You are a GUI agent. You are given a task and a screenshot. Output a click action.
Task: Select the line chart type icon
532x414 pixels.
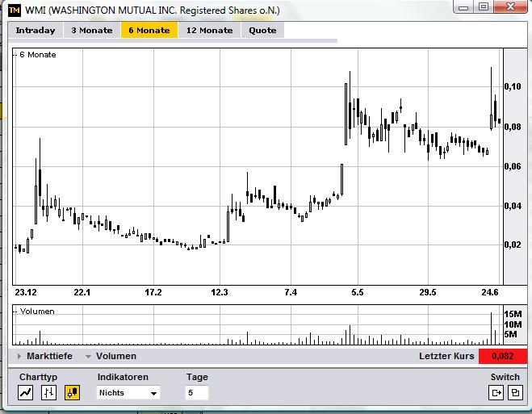click(x=26, y=393)
